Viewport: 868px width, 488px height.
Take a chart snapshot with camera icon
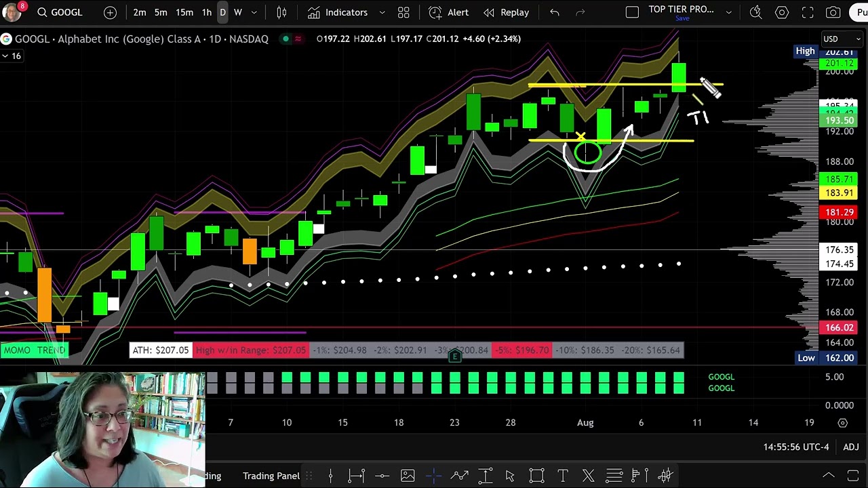pyautogui.click(x=833, y=12)
